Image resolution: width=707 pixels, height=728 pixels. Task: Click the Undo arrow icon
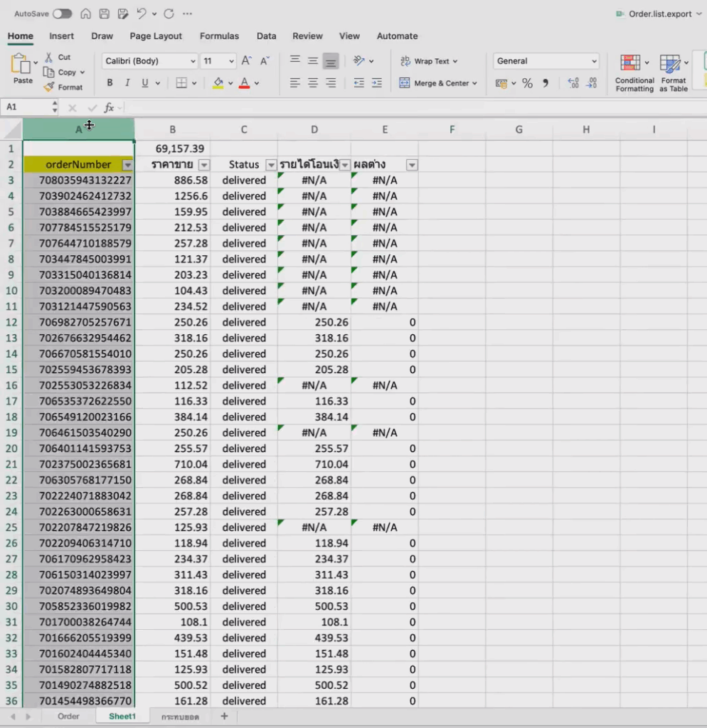[142, 14]
